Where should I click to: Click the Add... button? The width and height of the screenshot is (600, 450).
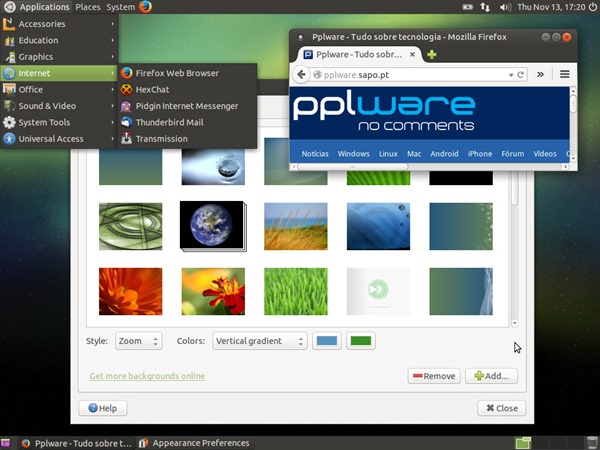(491, 376)
